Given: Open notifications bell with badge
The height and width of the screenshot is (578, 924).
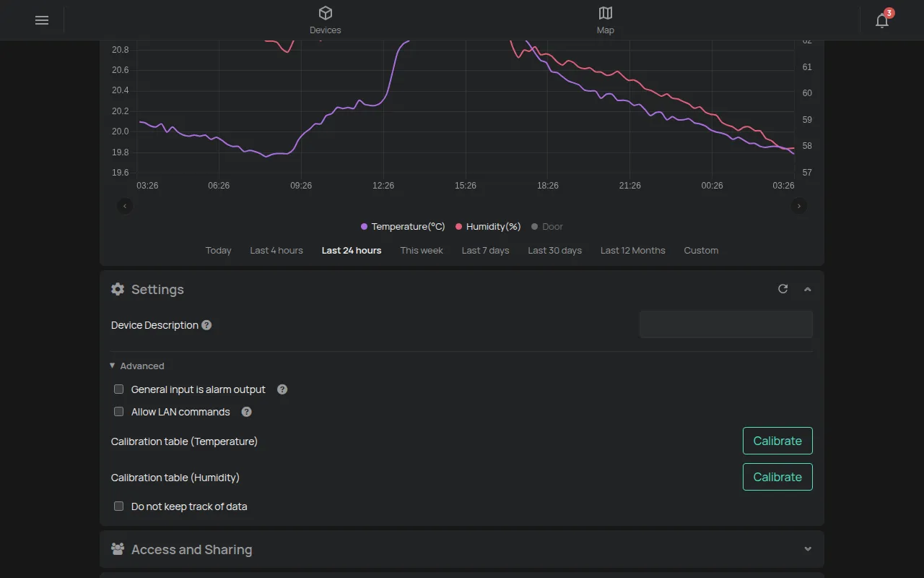Looking at the screenshot, I should [x=883, y=20].
